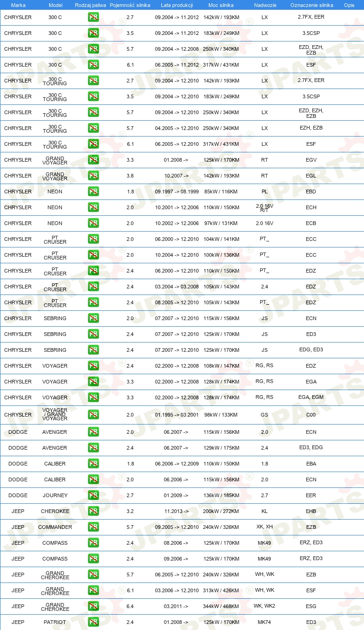Click the EGL engine code cell
The width and height of the screenshot is (364, 630).
[311, 176]
